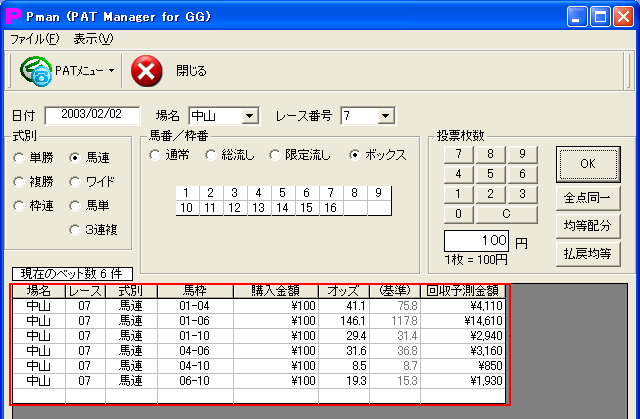This screenshot has height=419, width=640.
Task: Click the red X close icon in toolbar
Action: click(x=147, y=71)
